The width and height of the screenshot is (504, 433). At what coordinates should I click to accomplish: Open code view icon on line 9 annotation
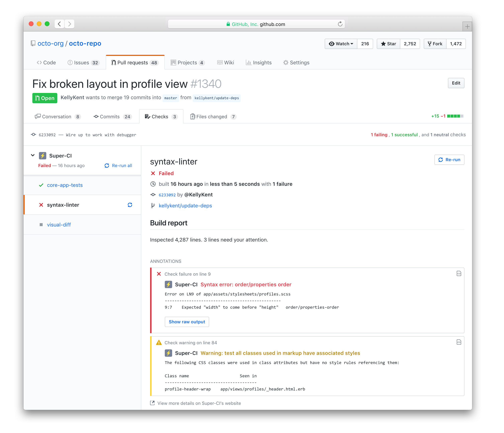(459, 274)
